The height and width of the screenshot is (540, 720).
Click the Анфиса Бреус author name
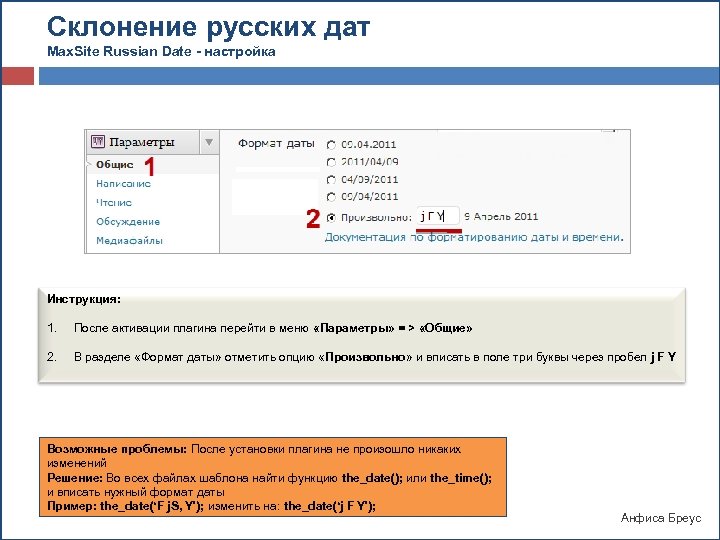pos(661,518)
